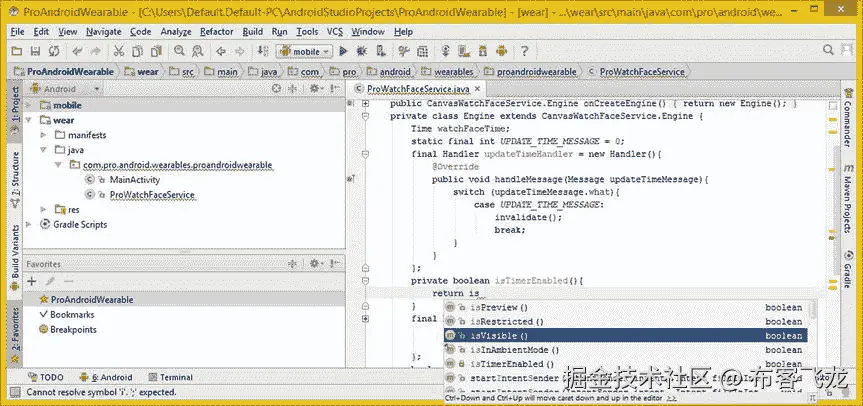Toggle the Maven Projects side panel
Viewport: 863px width, 406px height.
coord(848,197)
